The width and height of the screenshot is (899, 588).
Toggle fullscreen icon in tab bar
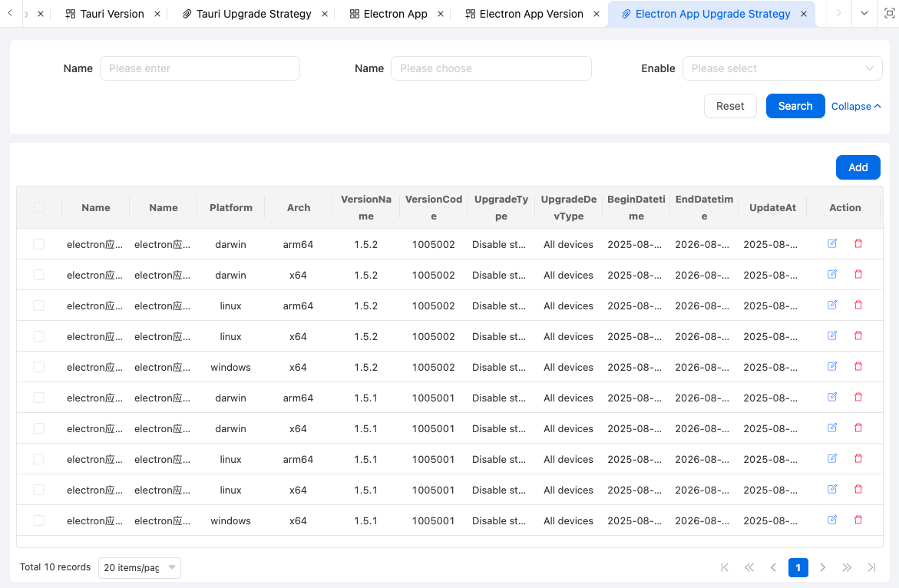889,14
